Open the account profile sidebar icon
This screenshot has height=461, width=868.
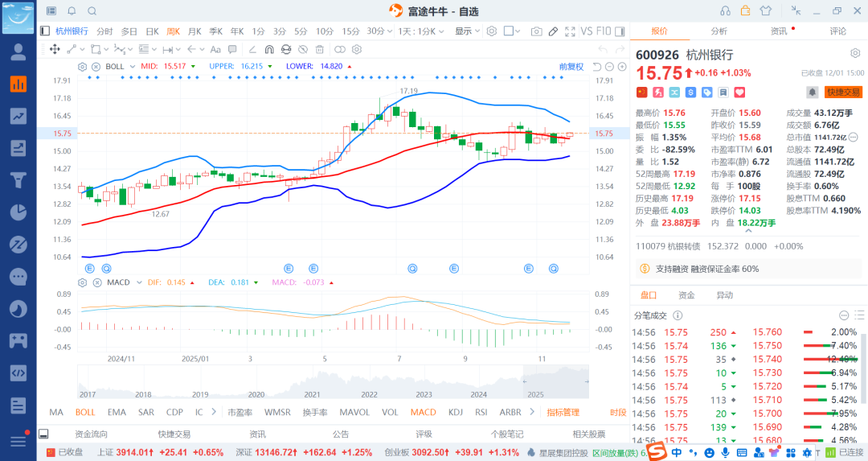18,51
